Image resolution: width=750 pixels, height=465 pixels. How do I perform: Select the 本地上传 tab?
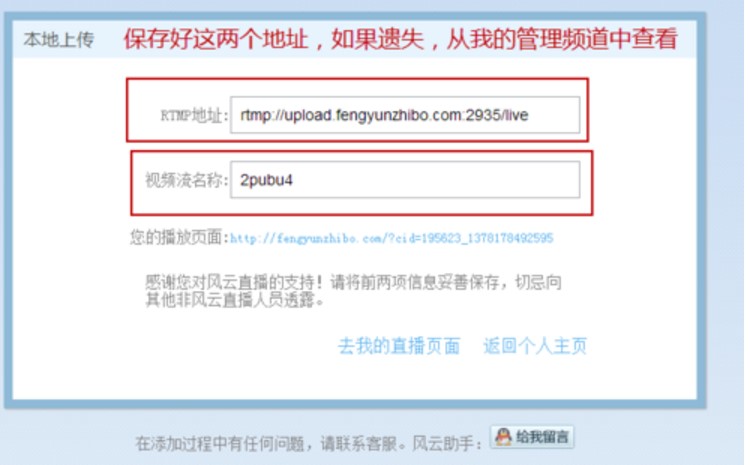[58, 40]
